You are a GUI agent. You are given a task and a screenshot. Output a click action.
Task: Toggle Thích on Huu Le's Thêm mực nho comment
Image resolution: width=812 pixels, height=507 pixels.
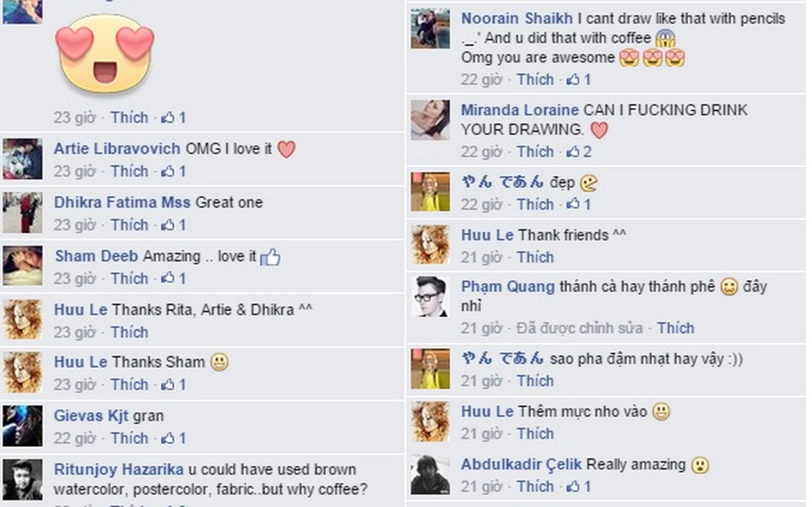point(535,434)
